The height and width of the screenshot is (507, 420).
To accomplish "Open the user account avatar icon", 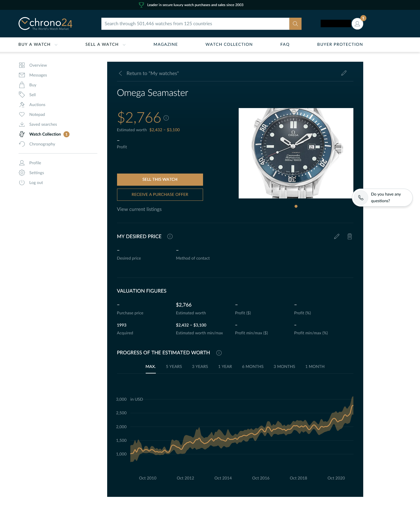I will tap(357, 24).
